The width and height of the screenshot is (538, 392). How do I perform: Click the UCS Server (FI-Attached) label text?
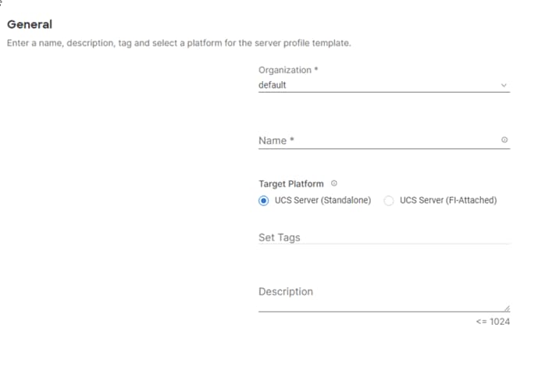tap(447, 200)
